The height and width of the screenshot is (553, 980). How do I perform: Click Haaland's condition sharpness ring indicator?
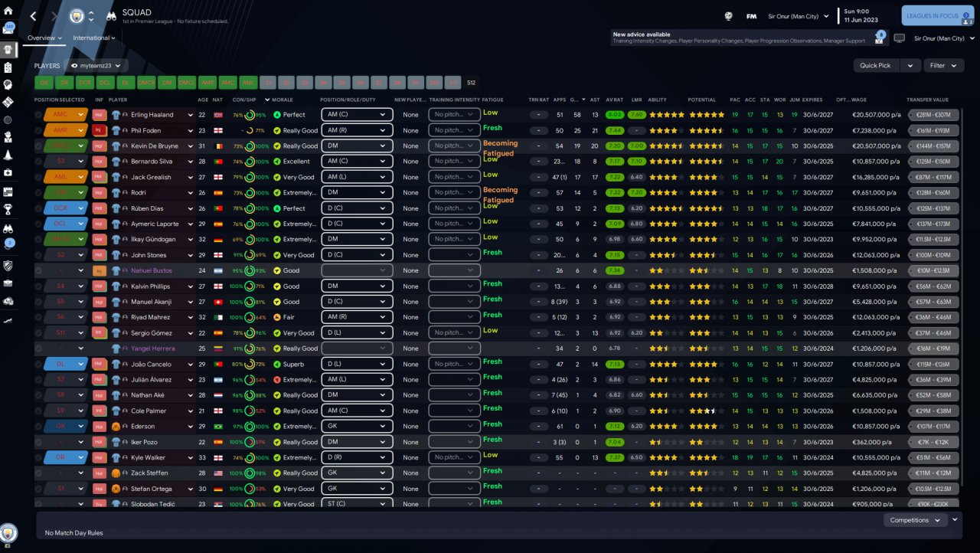pos(250,115)
